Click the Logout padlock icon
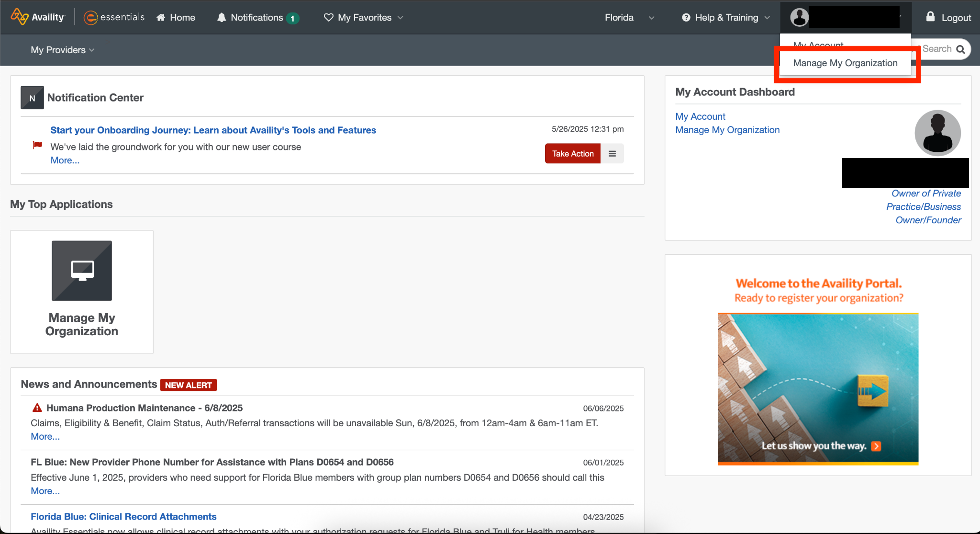Screen dimensions: 980x534 click(930, 16)
